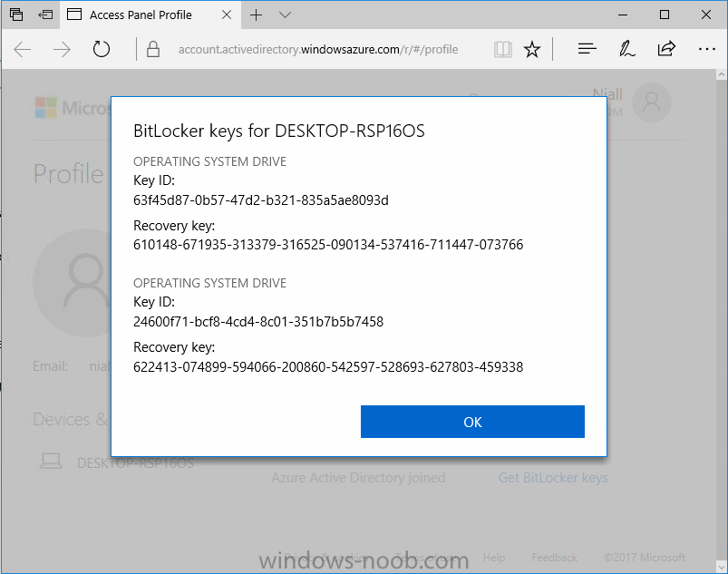Click the scrollbar down arrow
Screen dimensions: 728x574
pyautogui.click(x=722, y=567)
